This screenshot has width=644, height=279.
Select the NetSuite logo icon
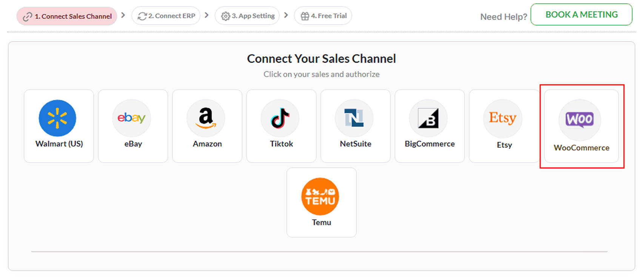click(354, 118)
